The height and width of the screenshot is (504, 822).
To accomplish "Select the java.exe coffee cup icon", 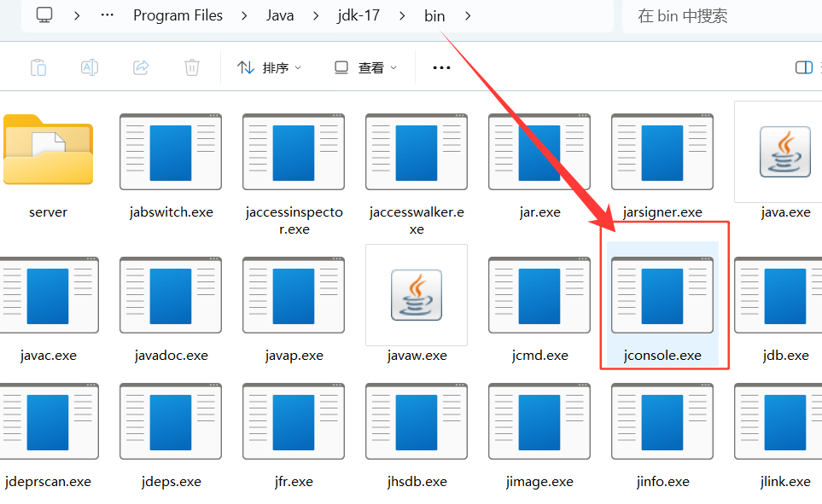I will tap(784, 152).
